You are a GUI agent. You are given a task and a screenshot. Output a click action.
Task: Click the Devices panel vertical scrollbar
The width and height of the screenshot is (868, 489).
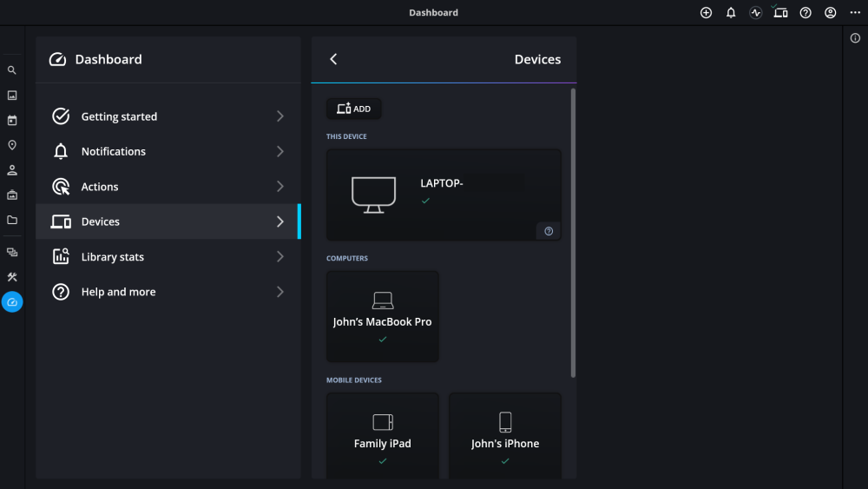click(x=573, y=233)
